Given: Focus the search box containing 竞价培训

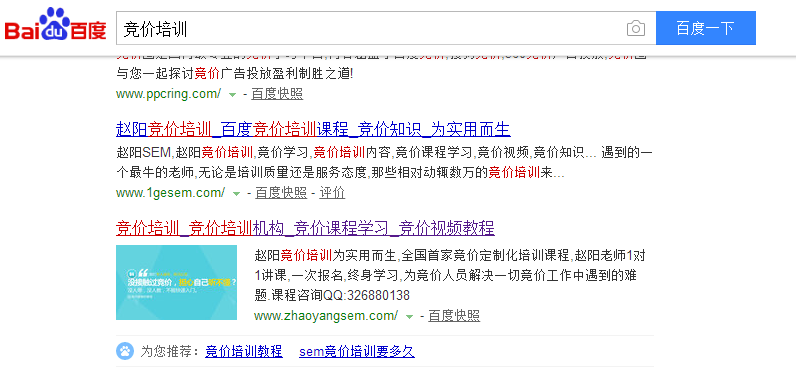Looking at the screenshot, I should click(x=371, y=28).
